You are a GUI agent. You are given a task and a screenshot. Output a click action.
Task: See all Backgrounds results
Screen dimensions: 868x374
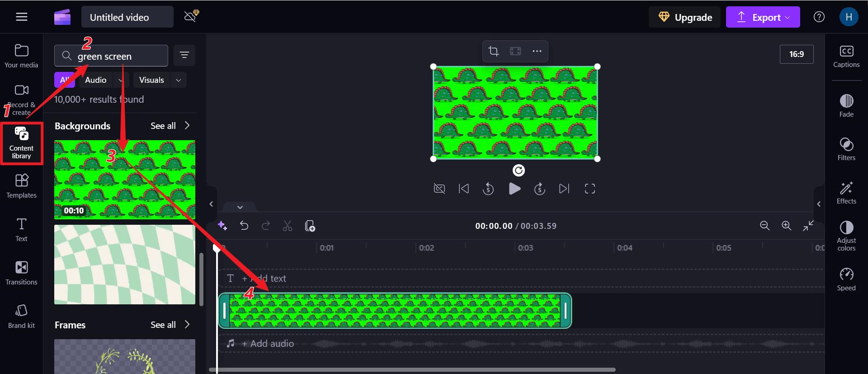(x=170, y=126)
